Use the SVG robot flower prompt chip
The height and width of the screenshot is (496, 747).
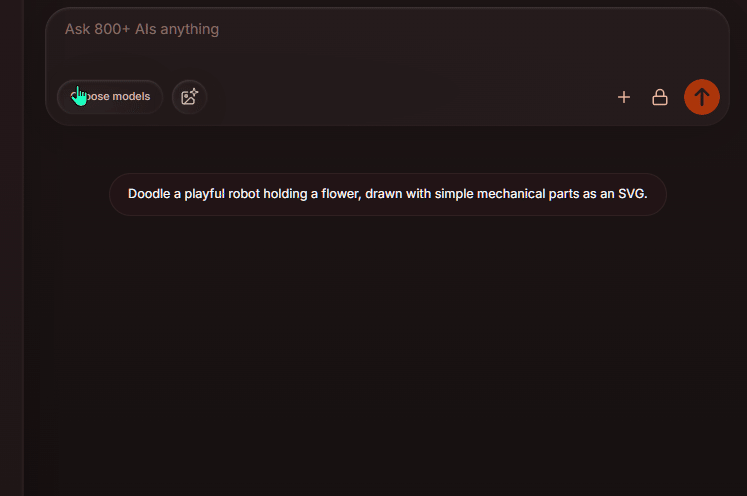[x=388, y=194]
